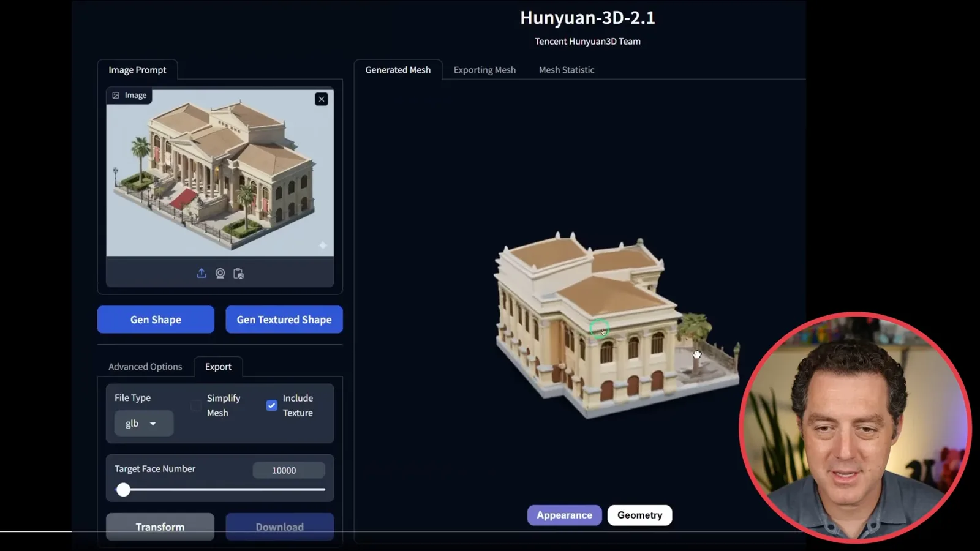
Task: Click the Tencent Hunyuan3D Team text
Action: pos(587,42)
